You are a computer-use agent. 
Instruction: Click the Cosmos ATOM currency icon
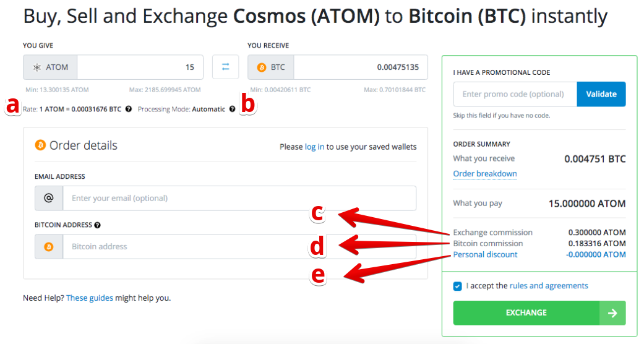(x=36, y=67)
